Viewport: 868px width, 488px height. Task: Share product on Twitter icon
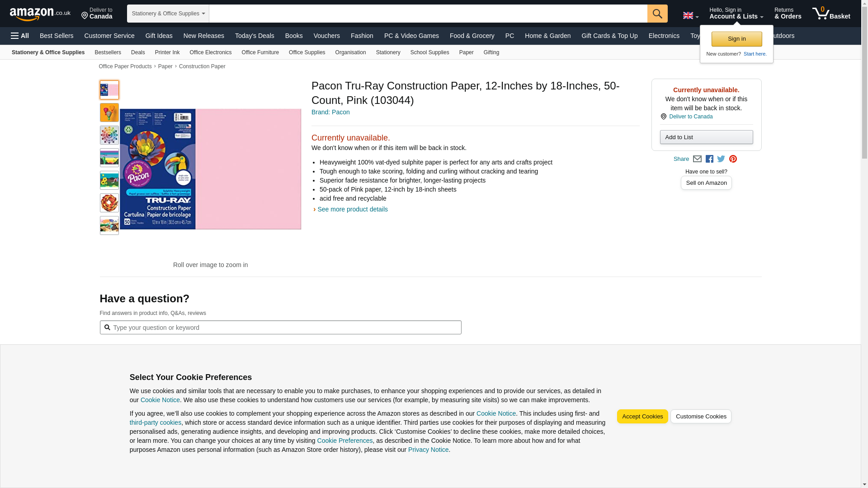[x=721, y=159]
